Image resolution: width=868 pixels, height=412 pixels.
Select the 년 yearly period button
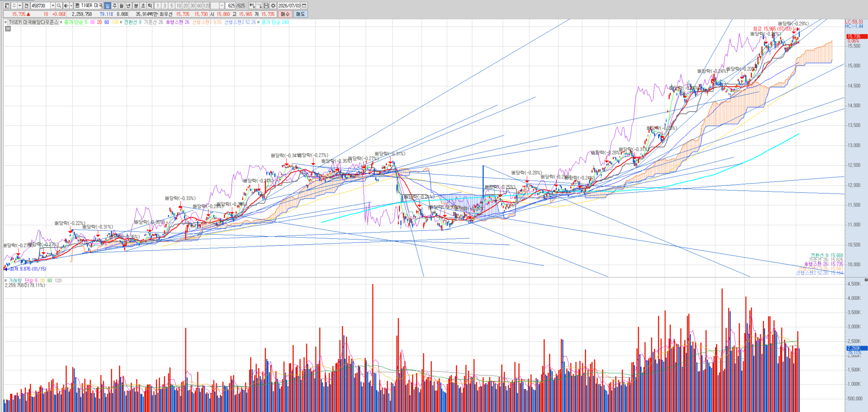(x=128, y=6)
